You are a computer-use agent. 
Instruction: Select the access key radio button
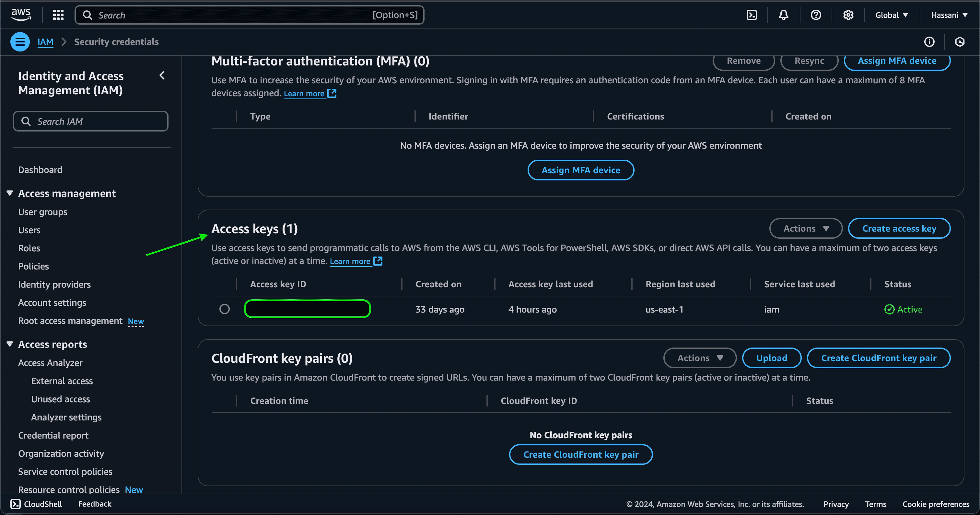tap(225, 309)
